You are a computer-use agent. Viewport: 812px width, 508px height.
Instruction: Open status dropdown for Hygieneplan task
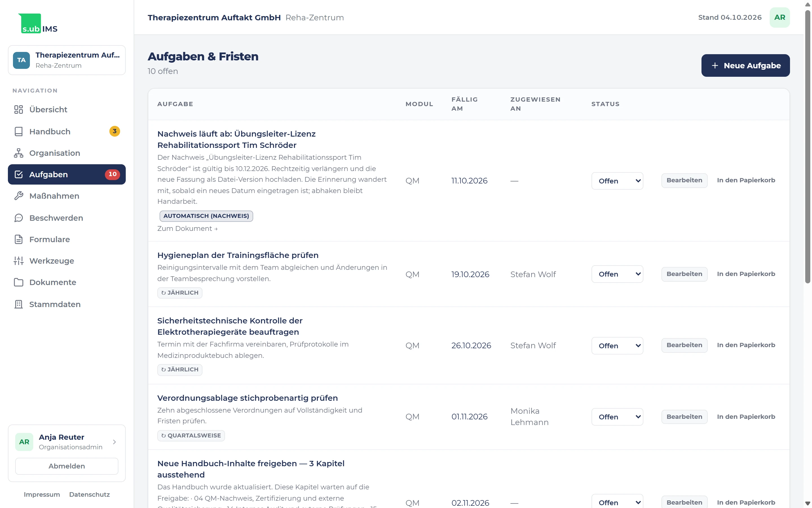[617, 274]
